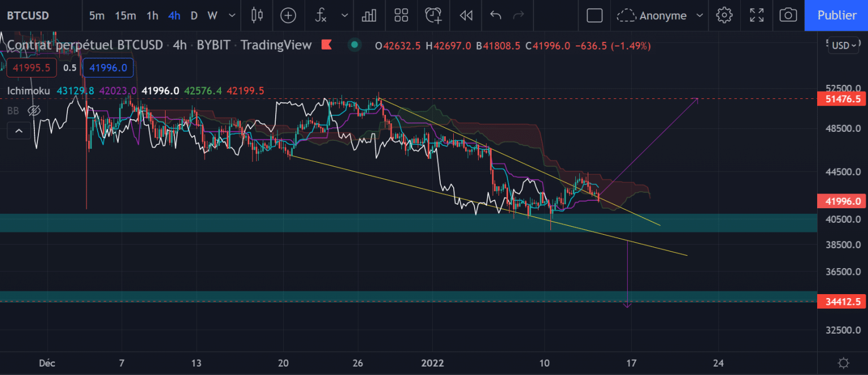Screen dimensions: 868x375
Task: Click the compare or add symbol plus icon
Action: [288, 15]
